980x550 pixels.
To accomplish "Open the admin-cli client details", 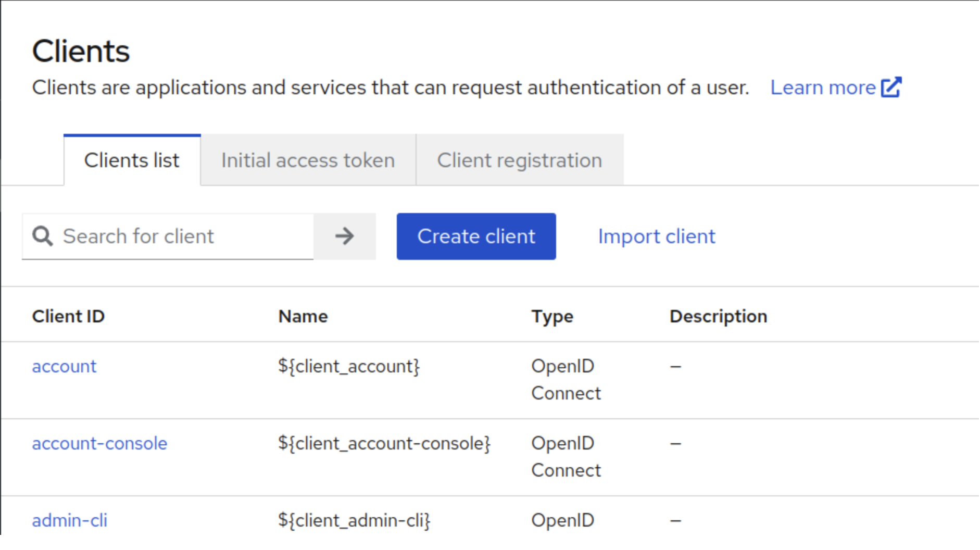I will click(70, 520).
